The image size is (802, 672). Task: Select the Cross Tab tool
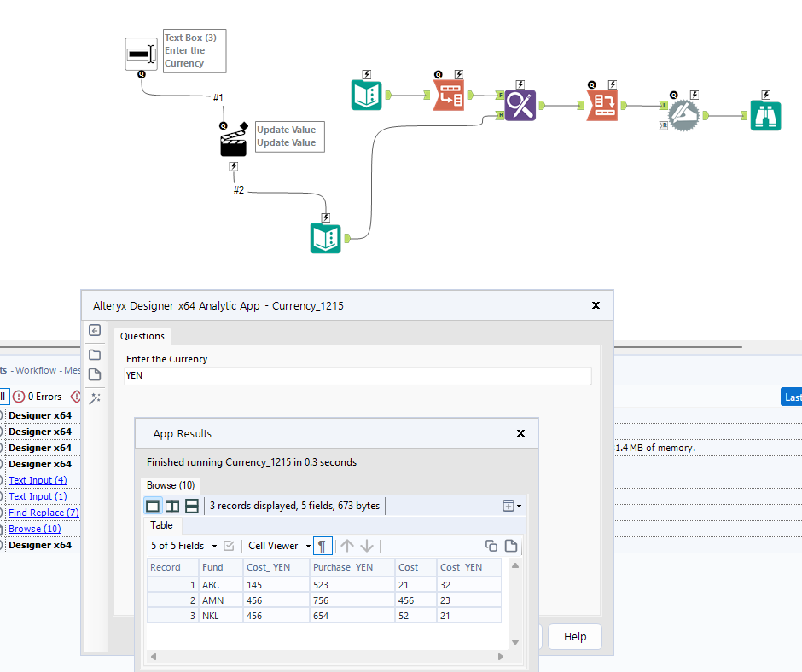click(x=602, y=106)
